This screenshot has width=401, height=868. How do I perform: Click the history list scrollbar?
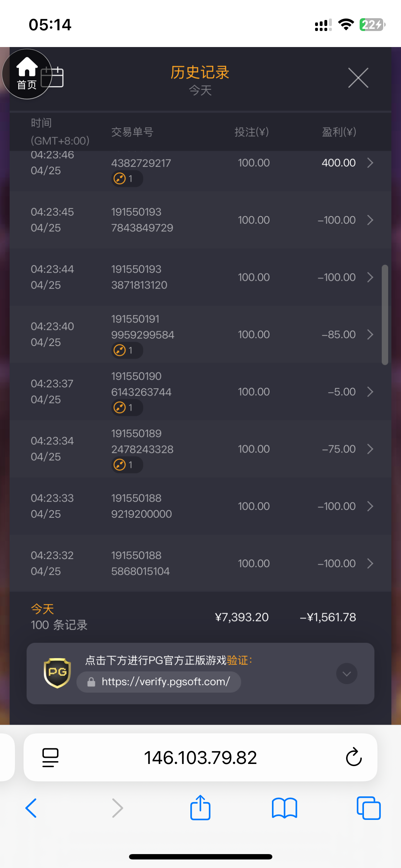click(x=385, y=315)
